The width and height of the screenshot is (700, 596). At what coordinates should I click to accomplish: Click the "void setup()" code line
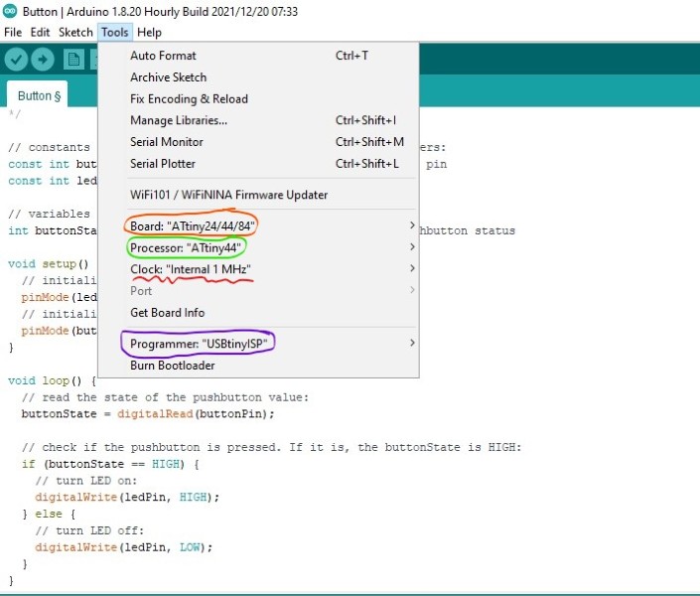tap(49, 263)
